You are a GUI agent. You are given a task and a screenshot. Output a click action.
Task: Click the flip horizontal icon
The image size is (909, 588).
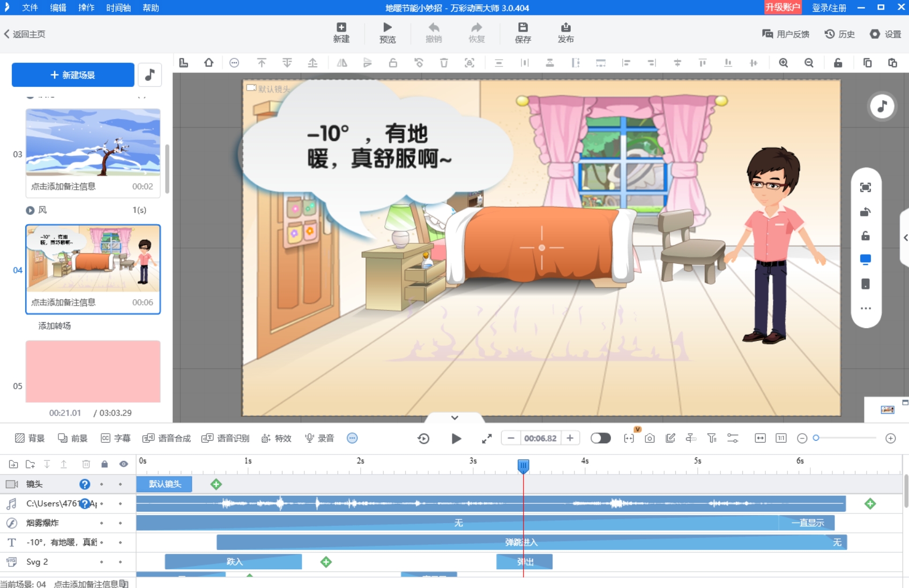pos(341,63)
